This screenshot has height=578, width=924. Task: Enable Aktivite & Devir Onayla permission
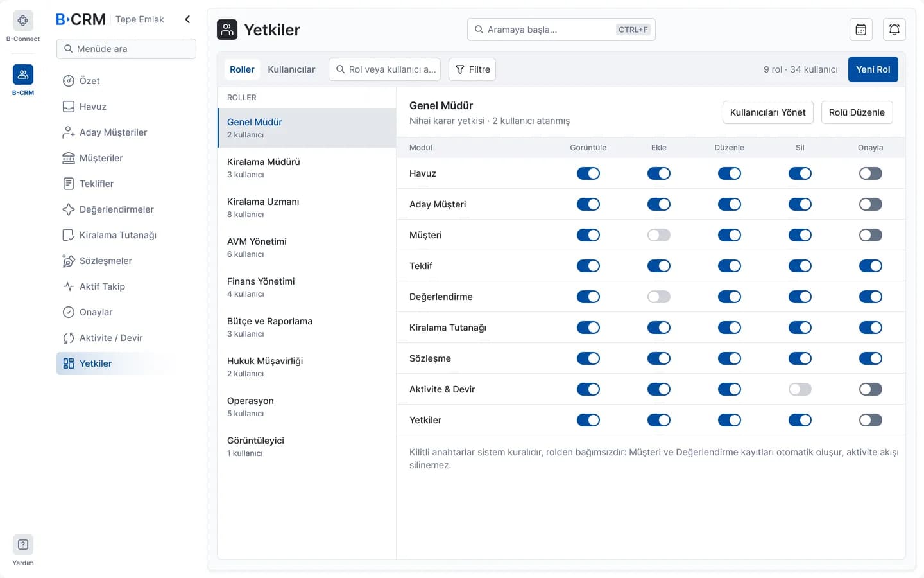click(871, 389)
